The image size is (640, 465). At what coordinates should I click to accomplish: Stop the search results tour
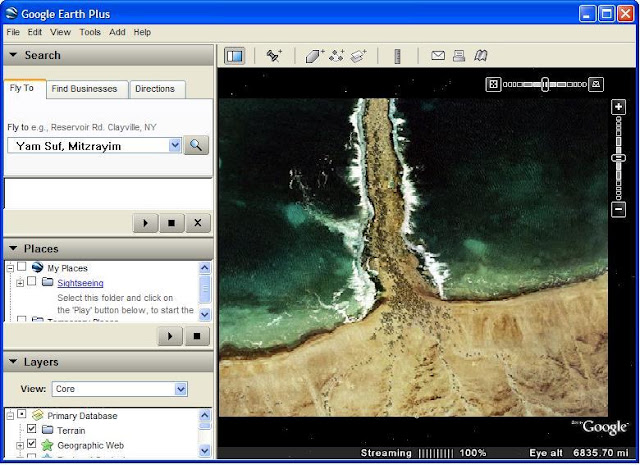[171, 223]
